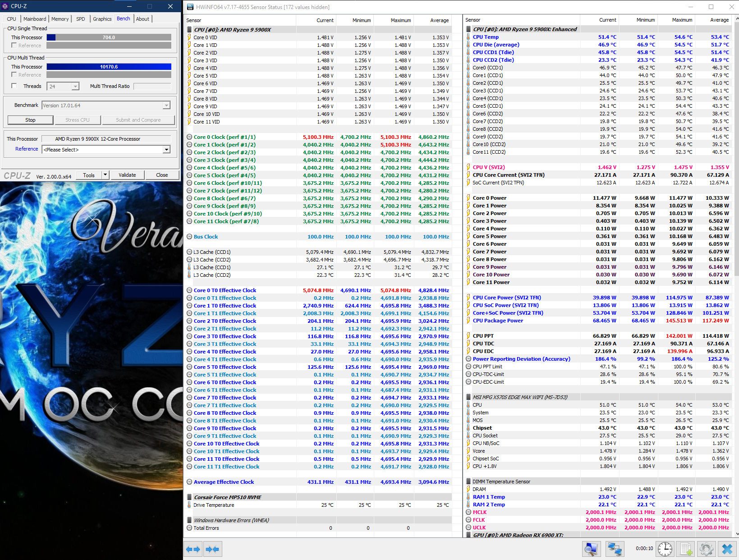
Task: Click the icon beside CPU-EDC-Limit
Action: click(x=468, y=382)
